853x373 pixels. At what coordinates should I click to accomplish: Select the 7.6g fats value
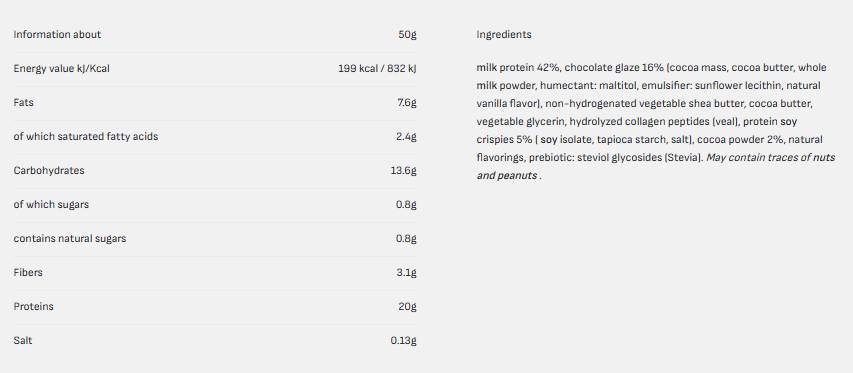(x=406, y=102)
